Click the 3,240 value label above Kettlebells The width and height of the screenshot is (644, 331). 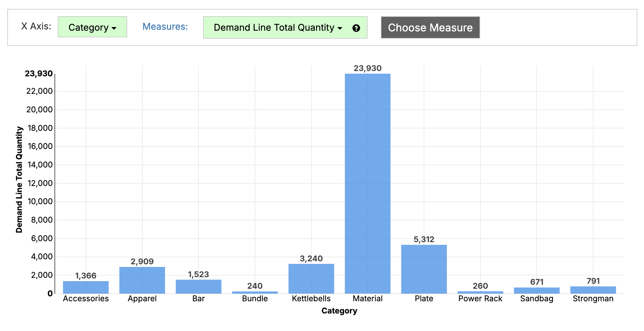(x=311, y=259)
